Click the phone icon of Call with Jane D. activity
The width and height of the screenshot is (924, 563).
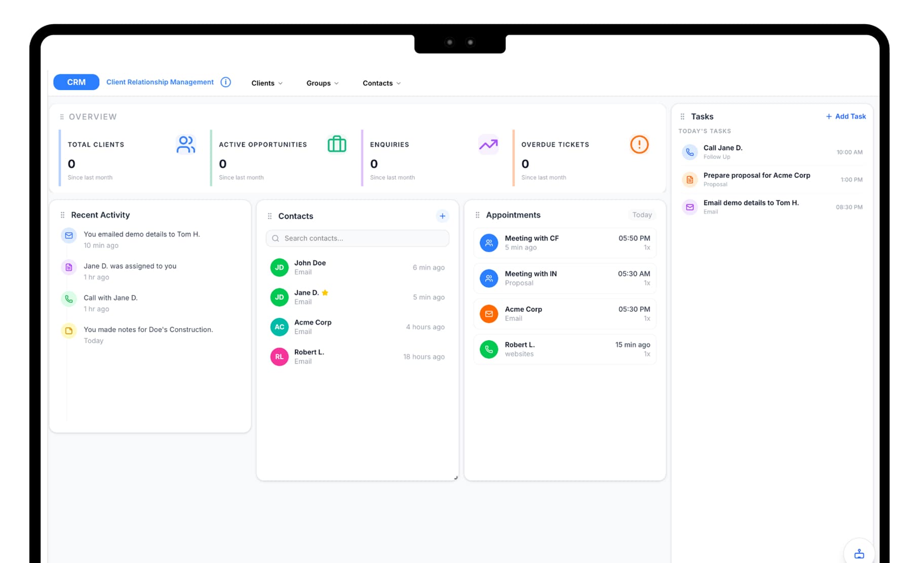click(x=69, y=299)
